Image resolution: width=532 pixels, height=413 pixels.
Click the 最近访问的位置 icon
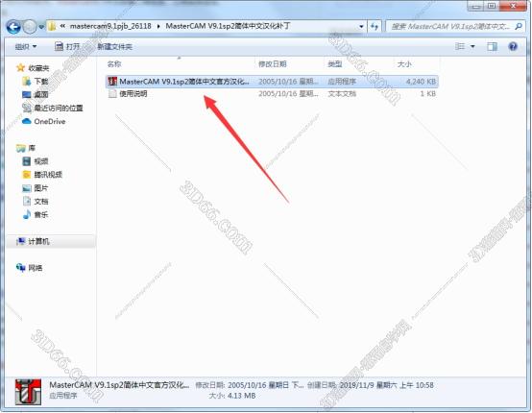pyautogui.click(x=27, y=108)
